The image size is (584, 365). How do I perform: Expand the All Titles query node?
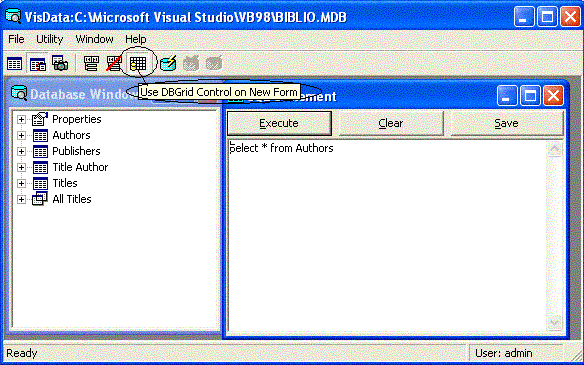click(x=21, y=200)
